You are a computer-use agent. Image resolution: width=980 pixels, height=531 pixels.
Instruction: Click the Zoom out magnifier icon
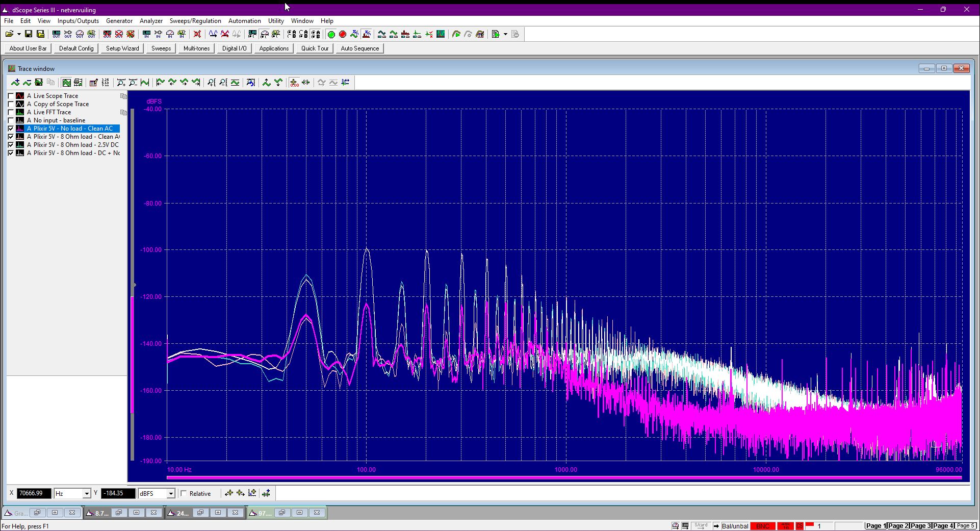tap(133, 83)
